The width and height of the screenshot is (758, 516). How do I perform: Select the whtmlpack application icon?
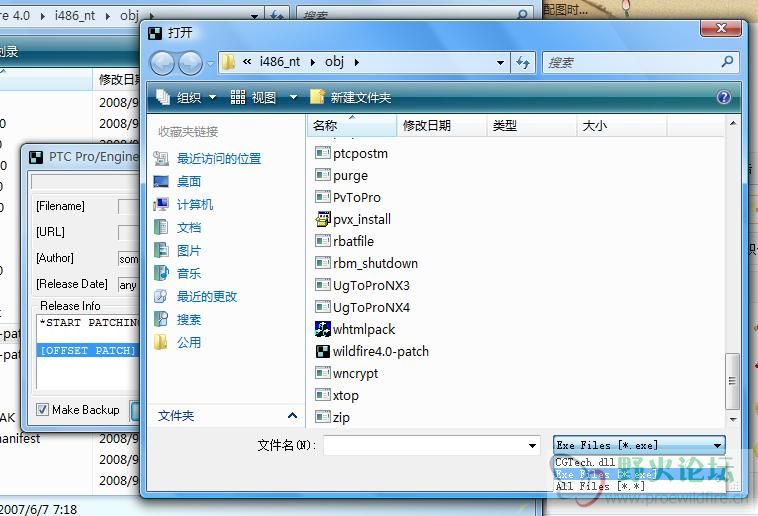(x=323, y=329)
